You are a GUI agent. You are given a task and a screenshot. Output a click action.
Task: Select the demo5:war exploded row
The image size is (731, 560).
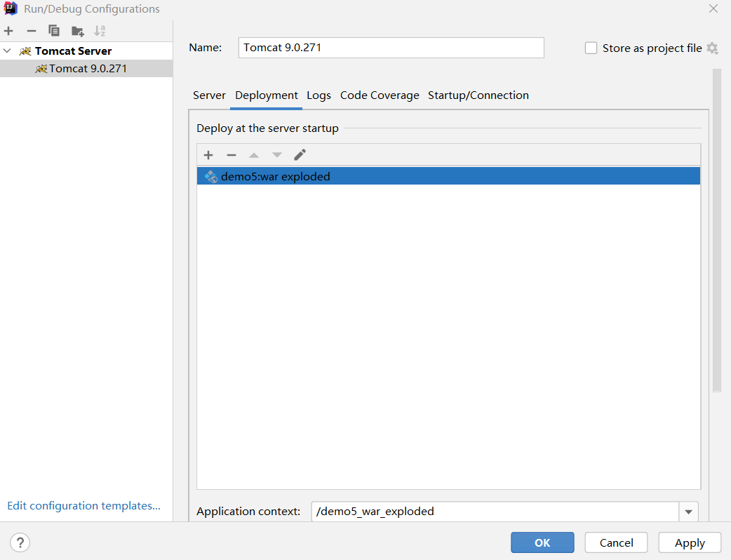[x=448, y=176]
